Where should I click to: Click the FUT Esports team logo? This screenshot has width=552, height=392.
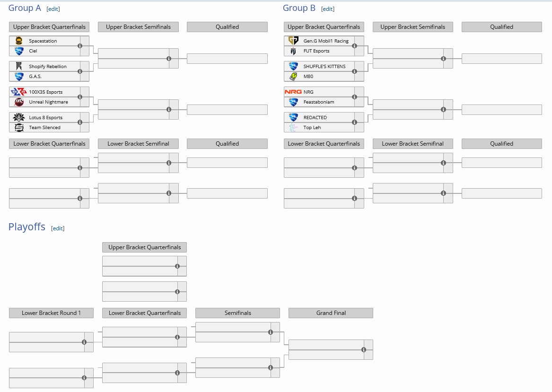[x=293, y=51]
